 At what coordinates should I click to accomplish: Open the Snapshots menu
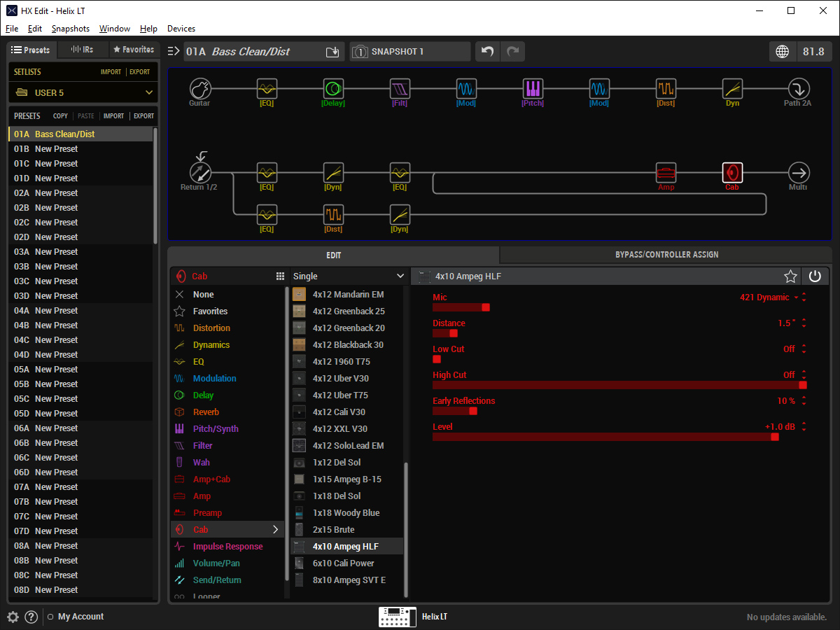point(71,29)
